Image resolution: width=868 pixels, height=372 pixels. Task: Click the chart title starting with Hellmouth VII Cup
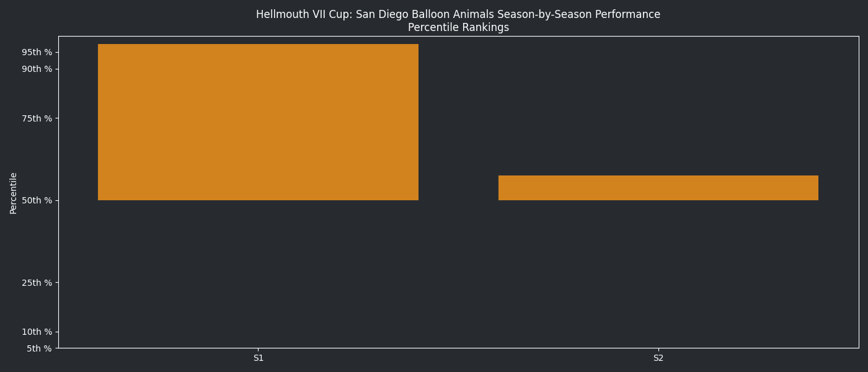pos(458,14)
